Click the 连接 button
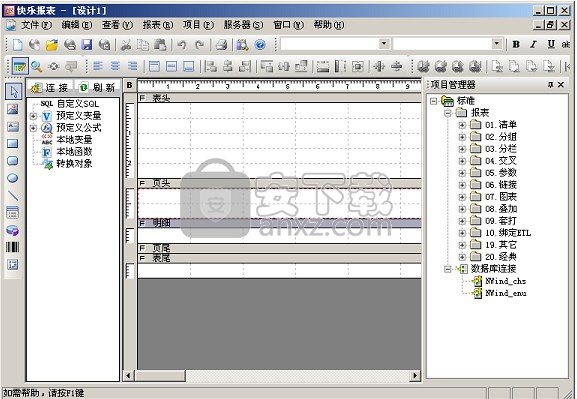This screenshot has height=399, width=577. click(50, 88)
